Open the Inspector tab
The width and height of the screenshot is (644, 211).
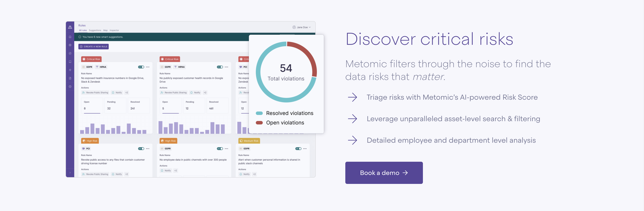pyautogui.click(x=114, y=30)
